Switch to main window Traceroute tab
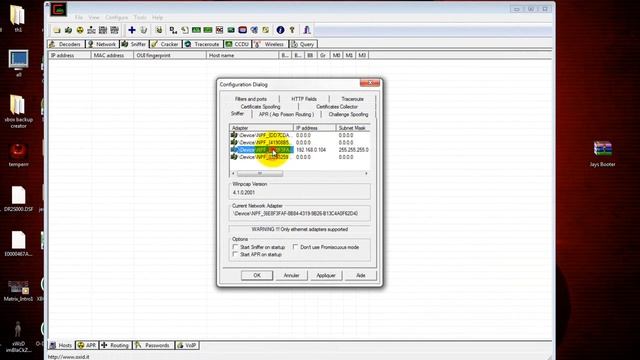The height and width of the screenshot is (360, 640). [x=202, y=44]
